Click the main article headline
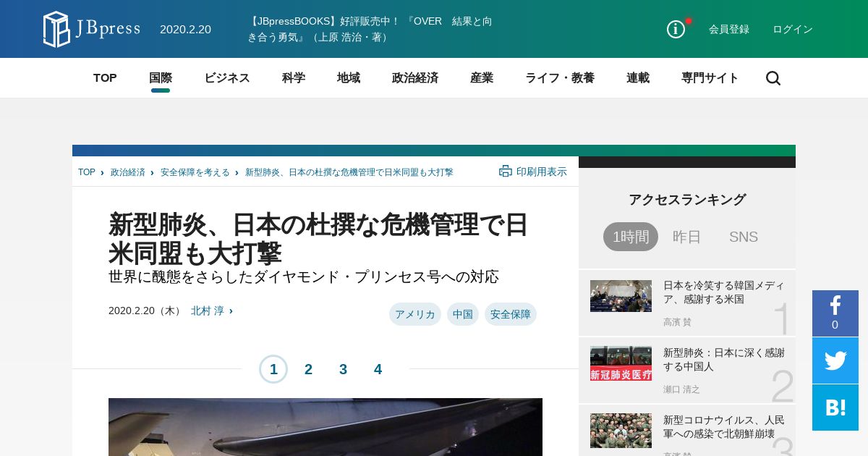Screen dimensions: 868x456 pos(318,239)
